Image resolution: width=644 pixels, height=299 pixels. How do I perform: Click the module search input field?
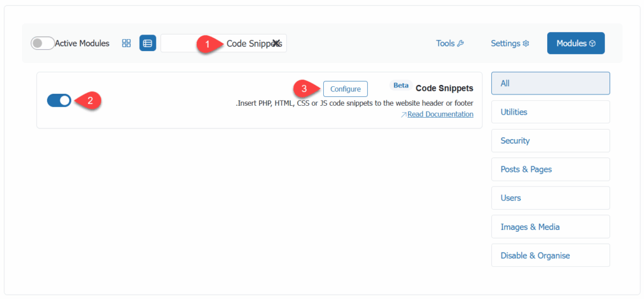(x=223, y=43)
